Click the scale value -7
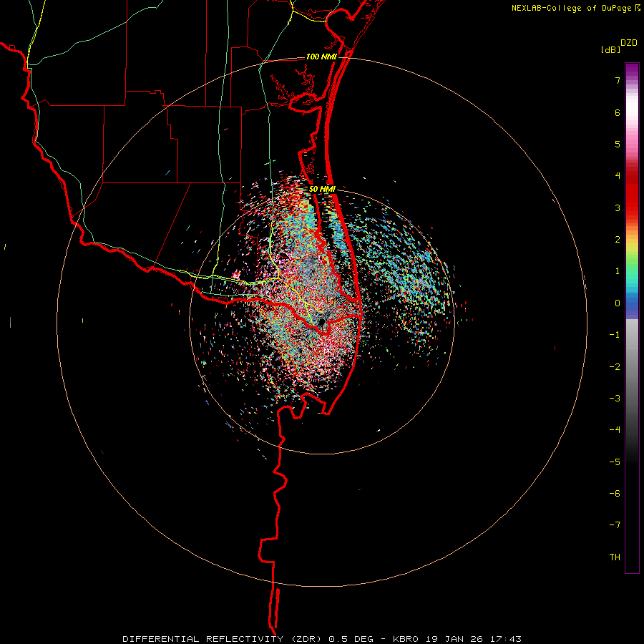644x644 pixels. [x=615, y=525]
